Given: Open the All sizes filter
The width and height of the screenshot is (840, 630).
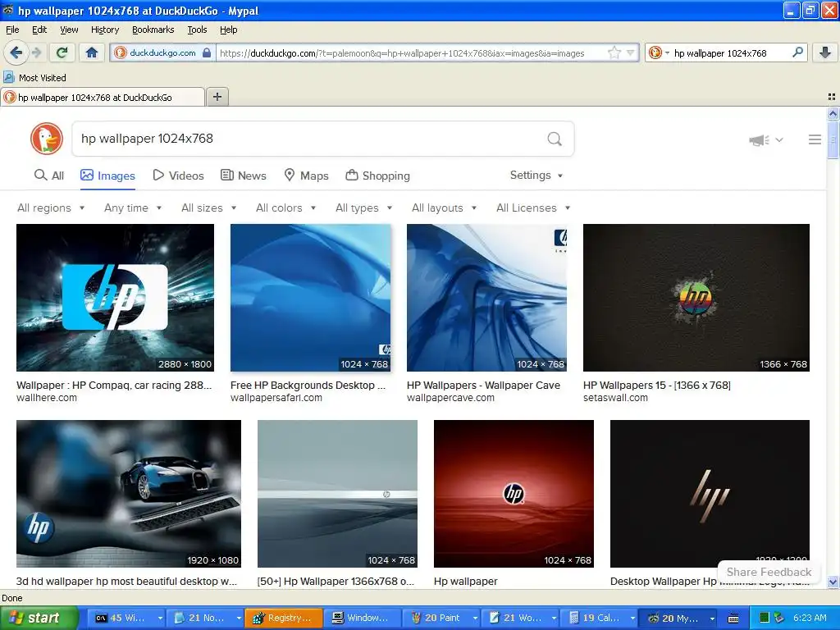Looking at the screenshot, I should 209,208.
